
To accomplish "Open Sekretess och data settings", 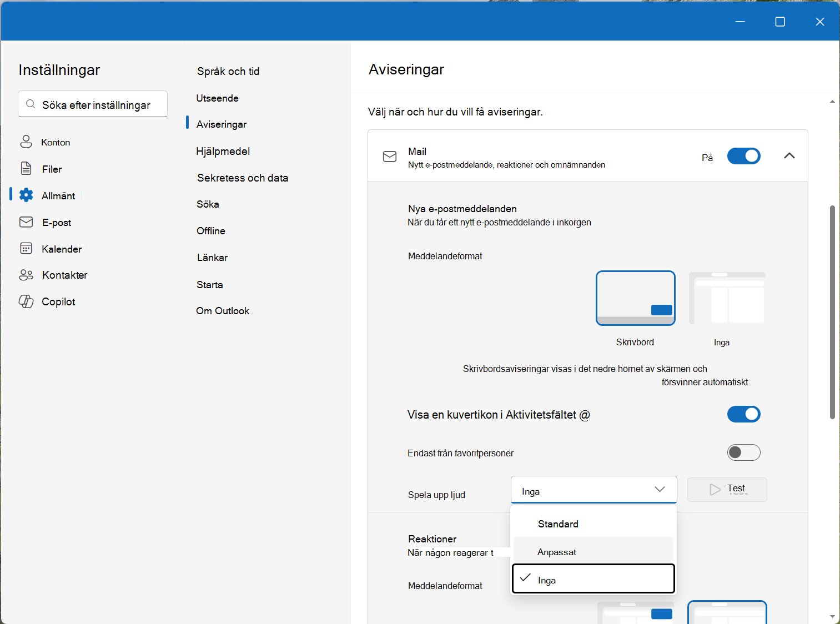I will click(x=243, y=178).
